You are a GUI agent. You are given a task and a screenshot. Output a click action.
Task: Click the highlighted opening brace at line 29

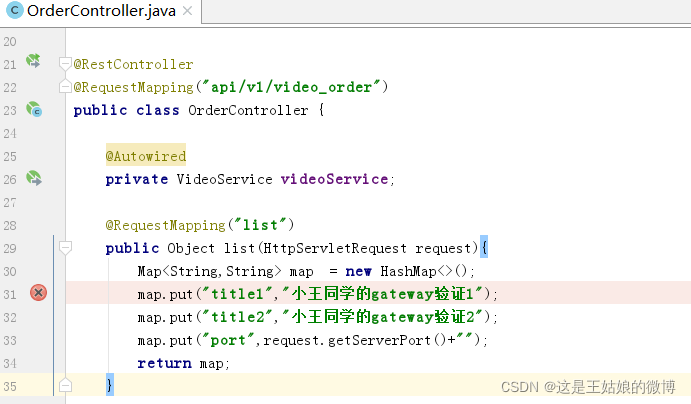[484, 247]
